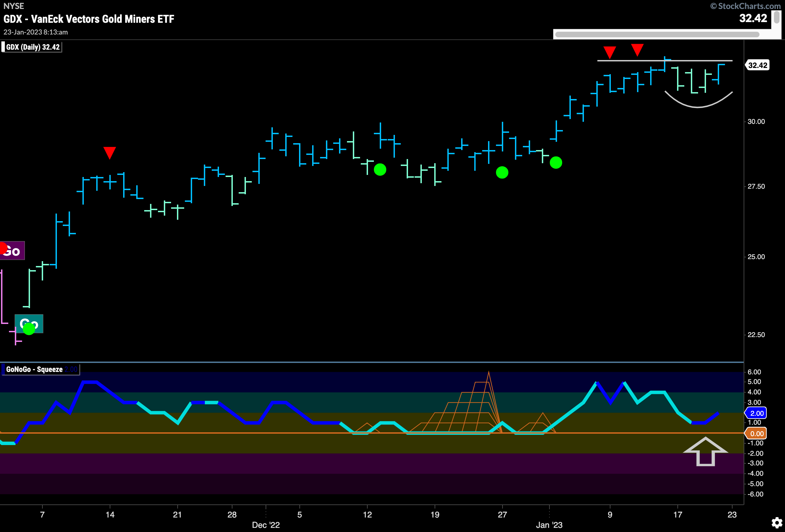Click the horizontal scrollbar at top right
Viewport: 785px width, 532px height.
pos(657,35)
